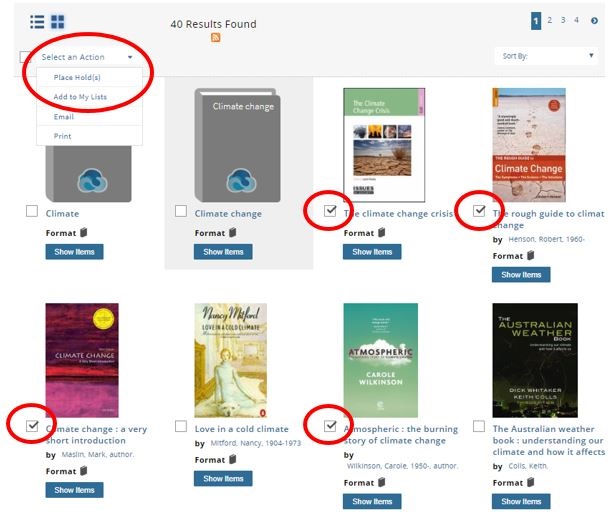The width and height of the screenshot is (612, 512).
Task: Open the orange RSS feed icon
Action: (x=215, y=37)
